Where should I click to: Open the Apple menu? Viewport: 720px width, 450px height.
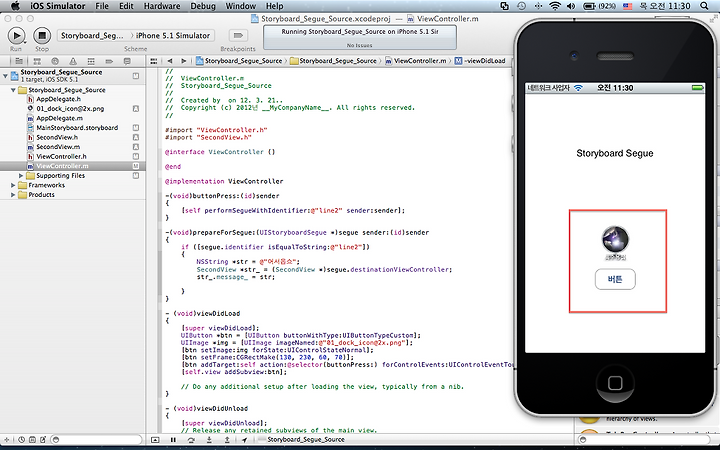(x=15, y=6)
